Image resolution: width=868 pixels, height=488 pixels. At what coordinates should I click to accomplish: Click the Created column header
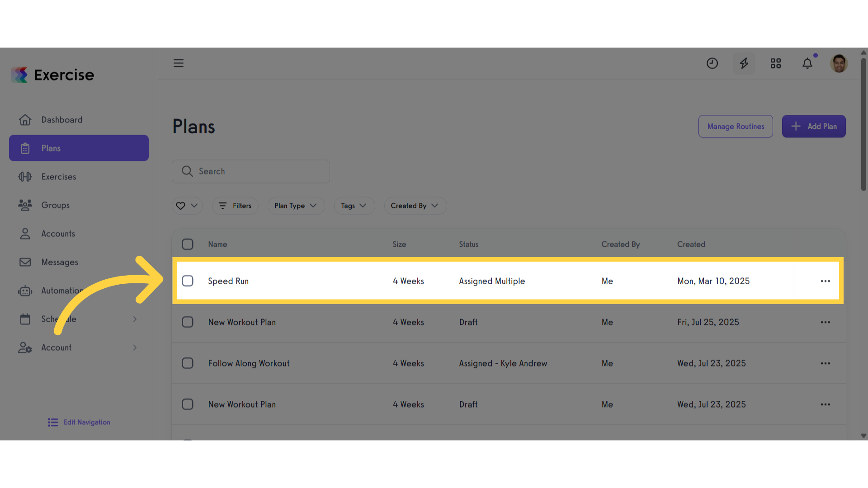point(691,244)
